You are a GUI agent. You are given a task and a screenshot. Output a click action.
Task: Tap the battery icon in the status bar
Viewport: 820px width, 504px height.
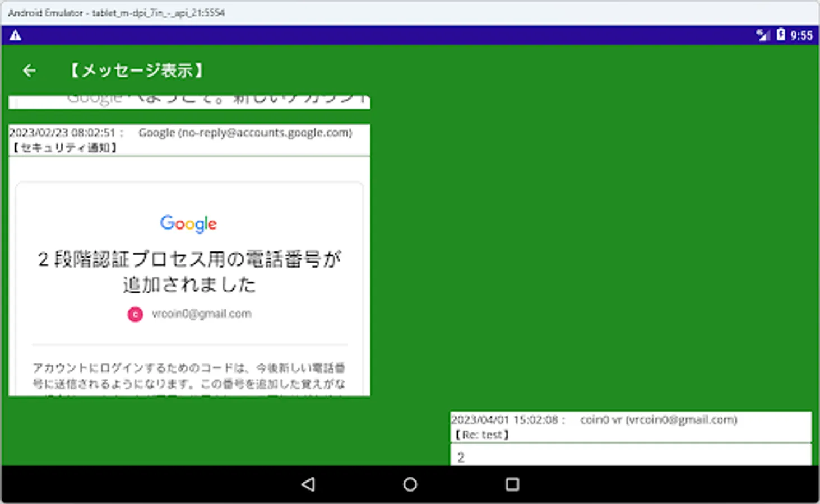781,35
